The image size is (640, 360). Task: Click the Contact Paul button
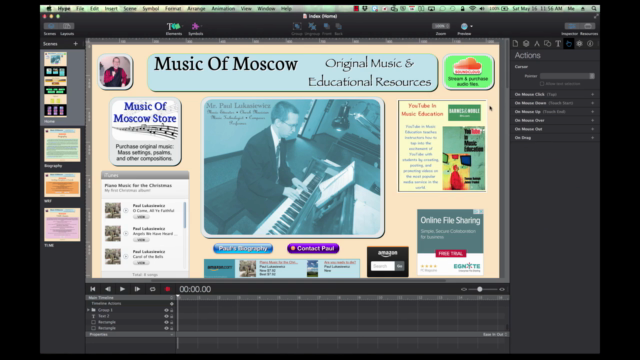(x=313, y=248)
